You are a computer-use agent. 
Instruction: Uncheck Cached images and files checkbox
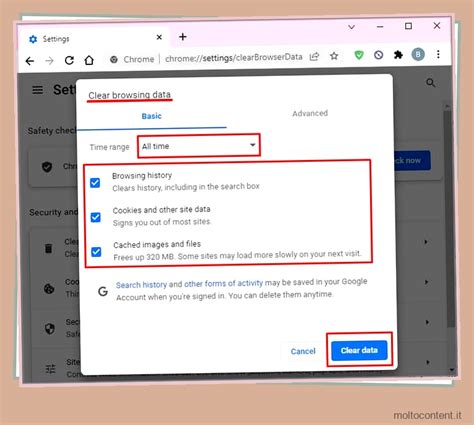coord(96,252)
